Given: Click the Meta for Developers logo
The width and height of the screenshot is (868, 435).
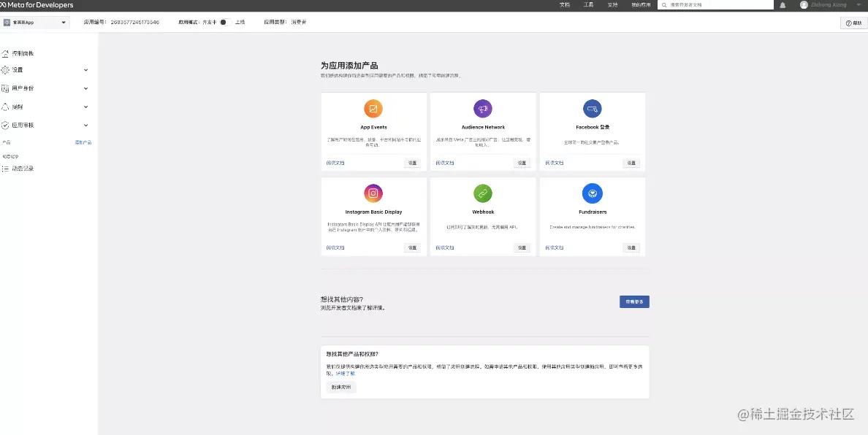Looking at the screenshot, I should [x=37, y=5].
